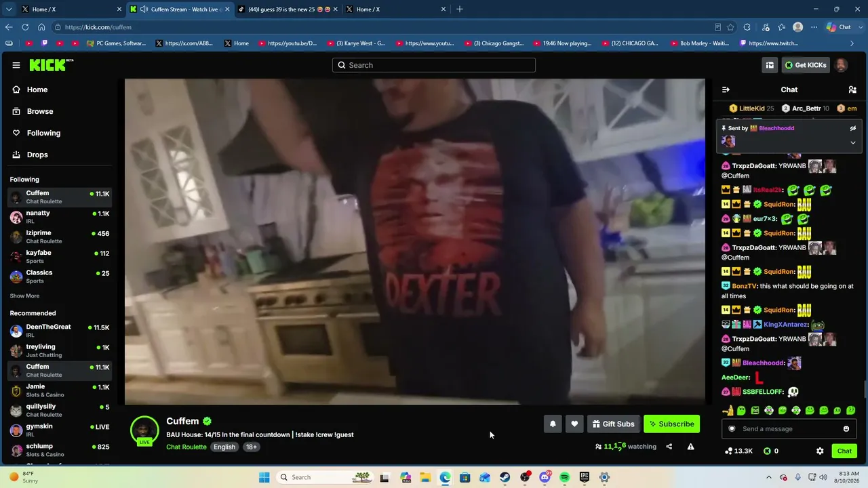Viewport: 868px width, 488px height.
Task: Switch to first Home / X tab
Action: [x=71, y=9]
